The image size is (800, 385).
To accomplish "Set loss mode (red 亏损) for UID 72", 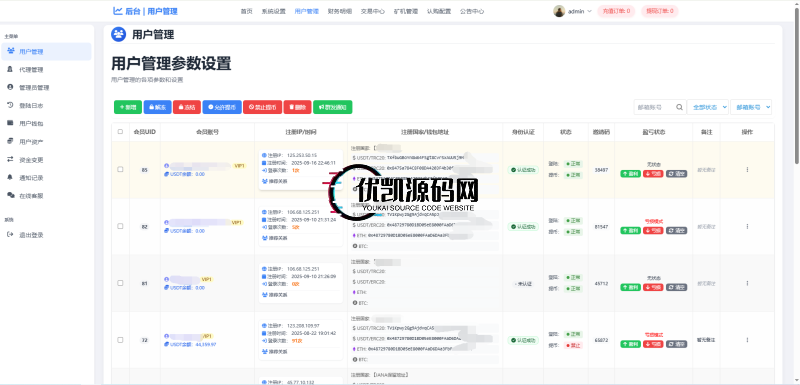I will click(653, 344).
